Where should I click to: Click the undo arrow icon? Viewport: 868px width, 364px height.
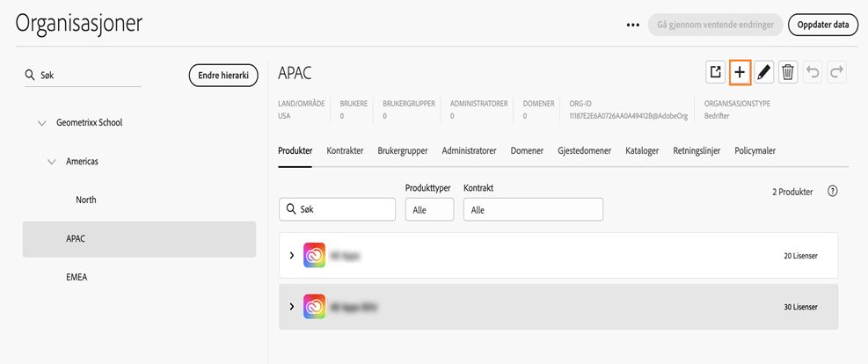(813, 72)
